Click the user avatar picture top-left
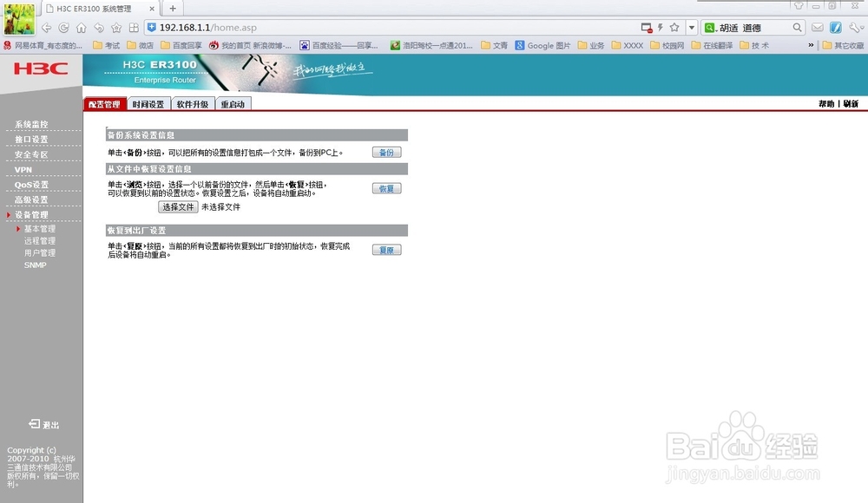 pyautogui.click(x=19, y=19)
